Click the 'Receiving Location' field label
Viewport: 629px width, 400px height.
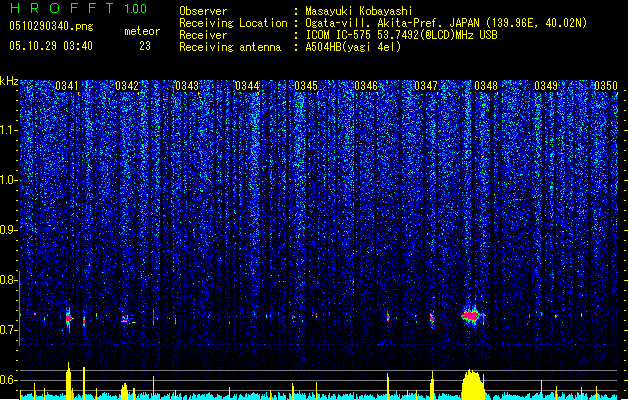tap(233, 23)
